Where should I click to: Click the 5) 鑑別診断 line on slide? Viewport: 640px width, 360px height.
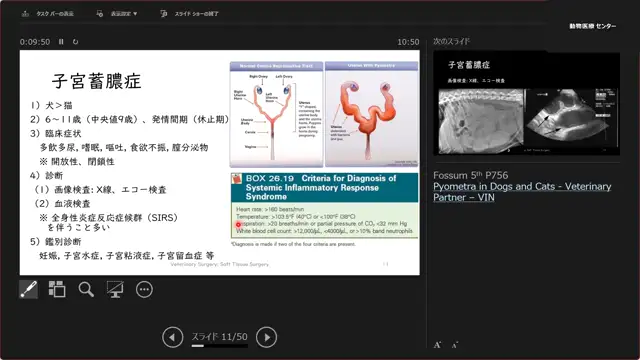pos(56,242)
